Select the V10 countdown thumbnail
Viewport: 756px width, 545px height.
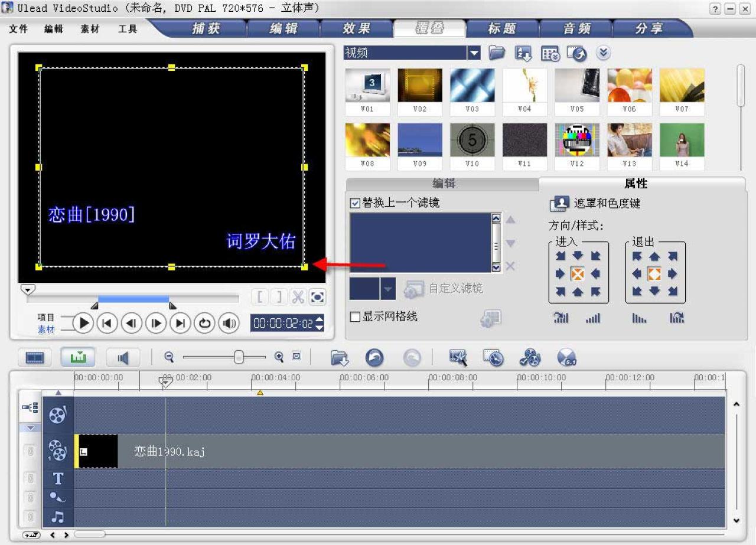pyautogui.click(x=472, y=140)
